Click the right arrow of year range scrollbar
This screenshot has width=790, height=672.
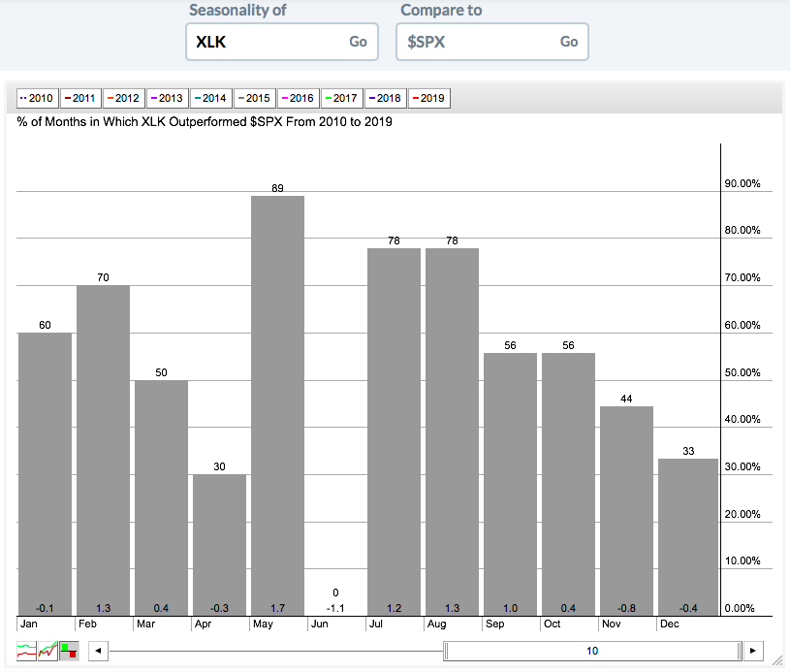(x=753, y=651)
